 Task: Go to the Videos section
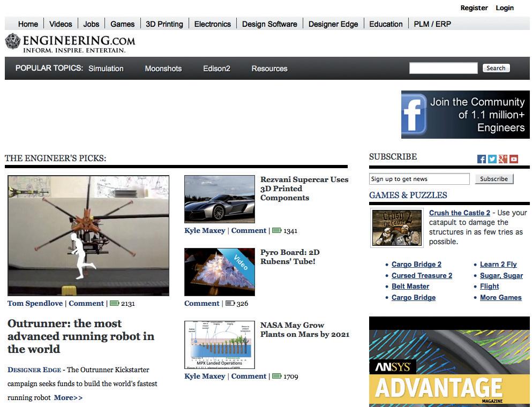pos(61,24)
